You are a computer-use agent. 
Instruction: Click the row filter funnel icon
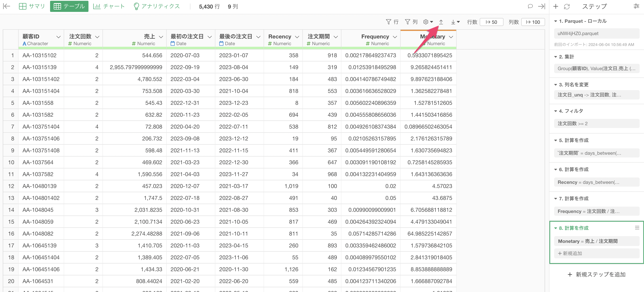click(x=388, y=22)
